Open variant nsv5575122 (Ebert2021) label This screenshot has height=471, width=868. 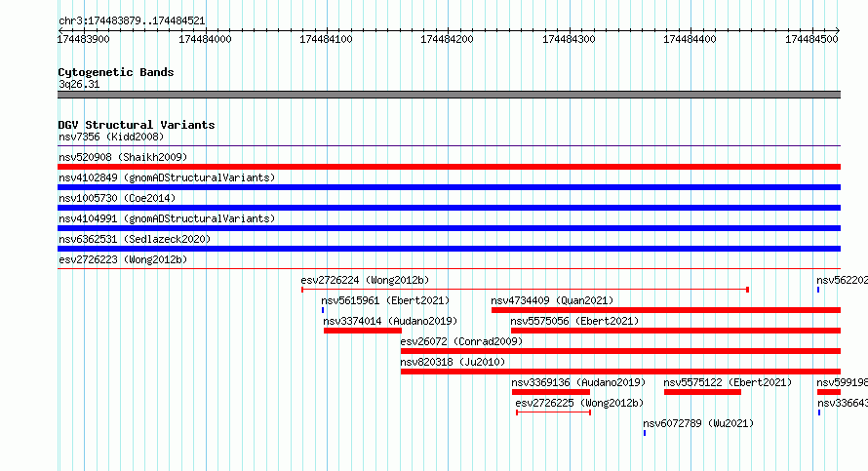tap(728, 382)
